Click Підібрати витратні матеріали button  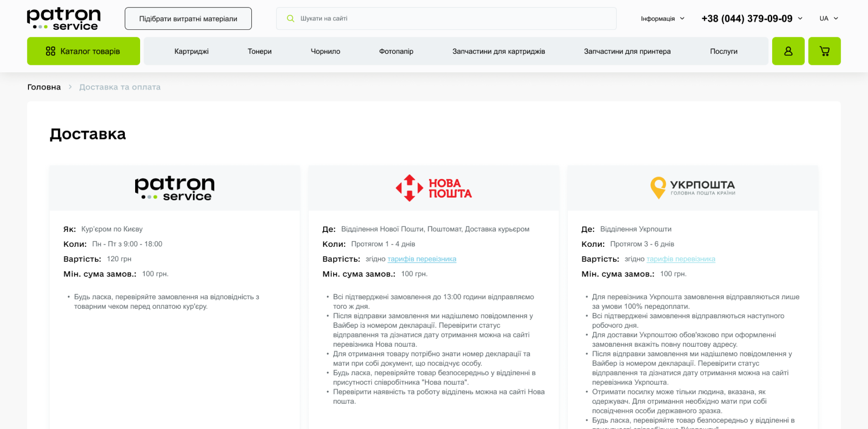[188, 19]
